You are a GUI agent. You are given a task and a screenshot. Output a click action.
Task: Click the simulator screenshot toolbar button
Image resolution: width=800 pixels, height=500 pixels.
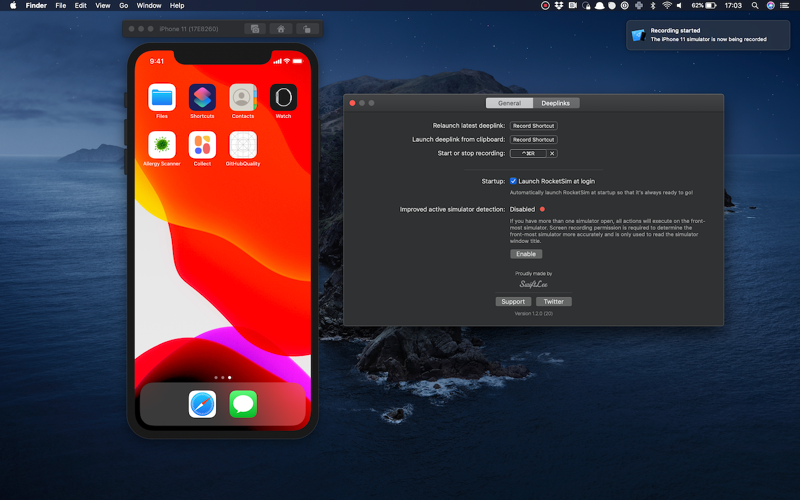pos(255,29)
